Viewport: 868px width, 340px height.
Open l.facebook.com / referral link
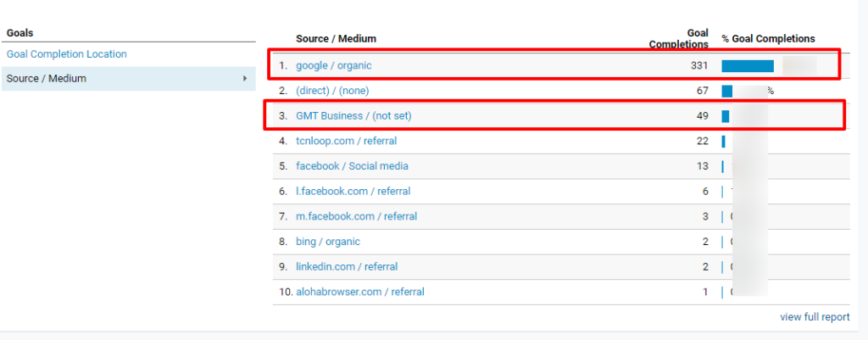tap(353, 191)
